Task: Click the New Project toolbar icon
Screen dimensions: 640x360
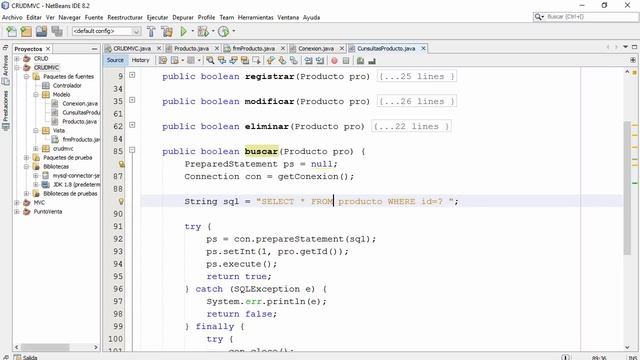Action: click(x=26, y=31)
